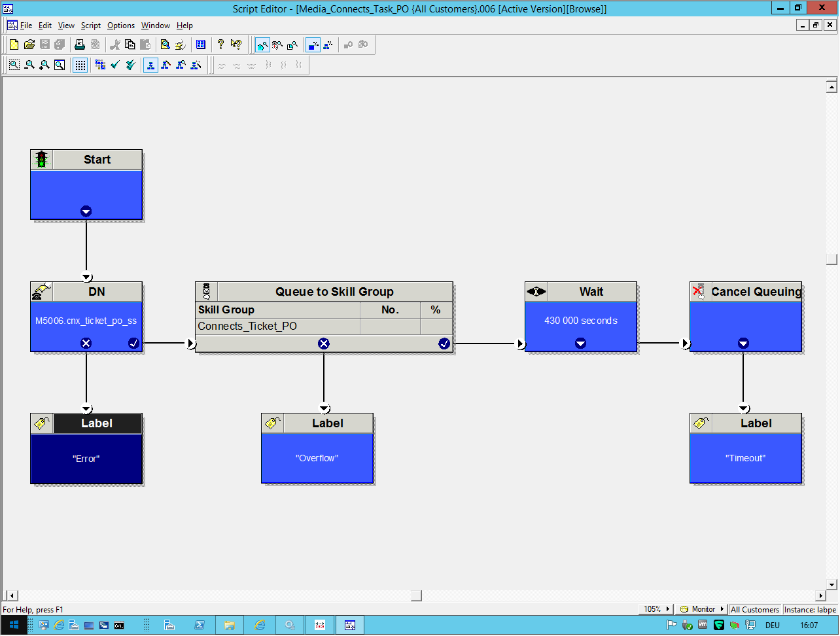Click the Call Tracer toolbar icon

point(181,44)
